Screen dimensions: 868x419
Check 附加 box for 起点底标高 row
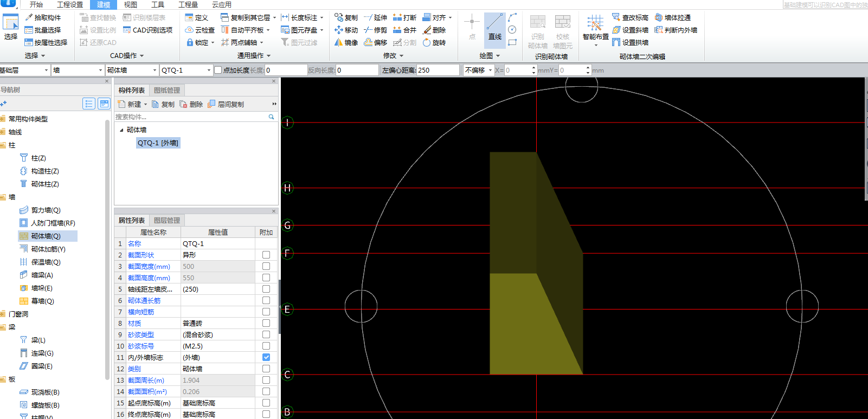266,403
